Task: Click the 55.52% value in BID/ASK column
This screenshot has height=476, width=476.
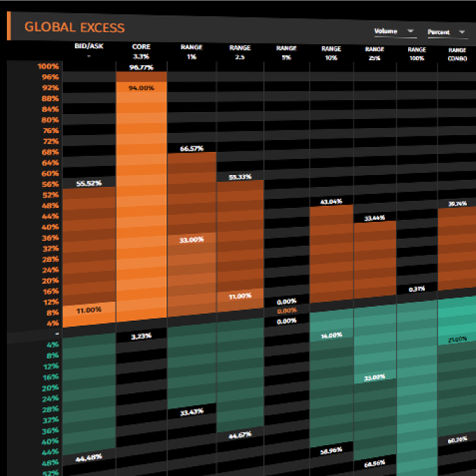Action: tap(89, 183)
